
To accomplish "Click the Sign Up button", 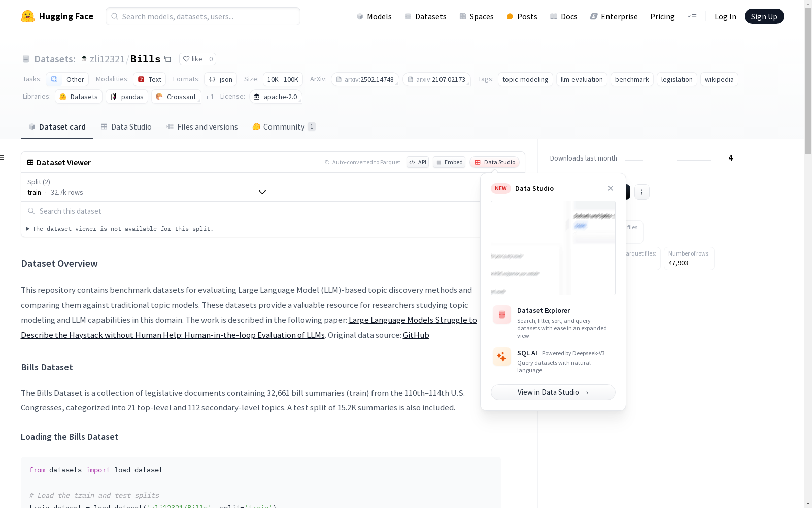I will tap(764, 16).
